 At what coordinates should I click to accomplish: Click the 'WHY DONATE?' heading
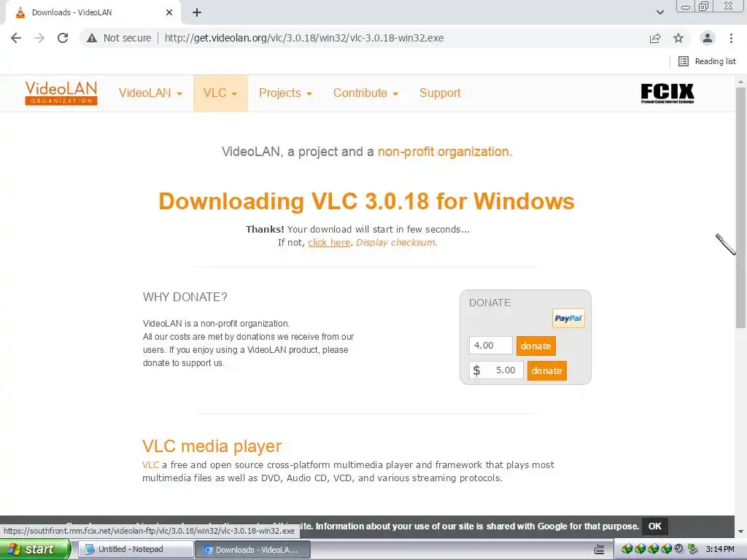click(x=185, y=297)
